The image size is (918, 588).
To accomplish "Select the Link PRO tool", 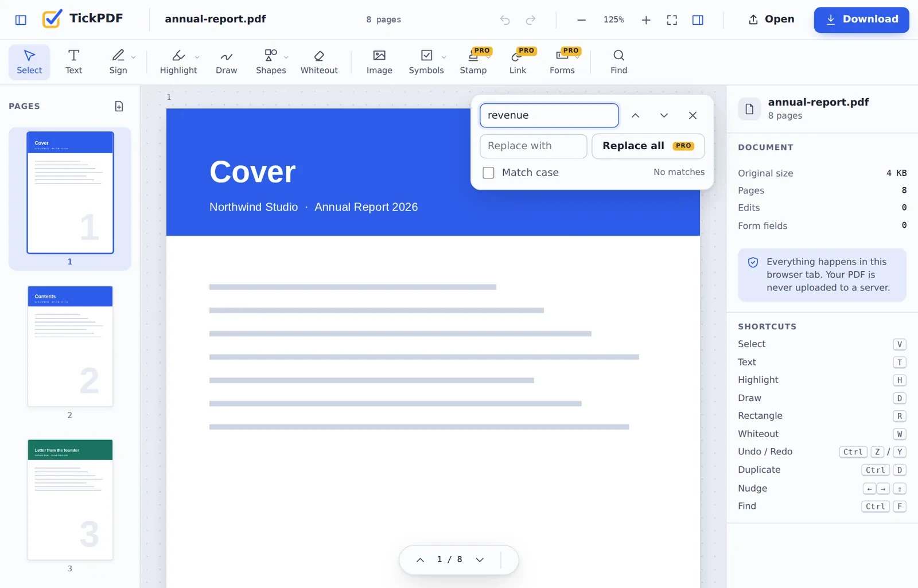I will point(518,62).
